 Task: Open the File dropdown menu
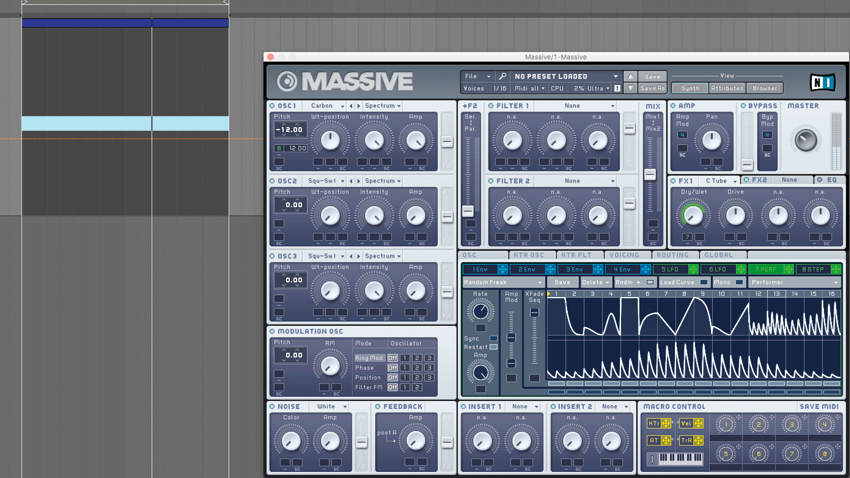(477, 76)
